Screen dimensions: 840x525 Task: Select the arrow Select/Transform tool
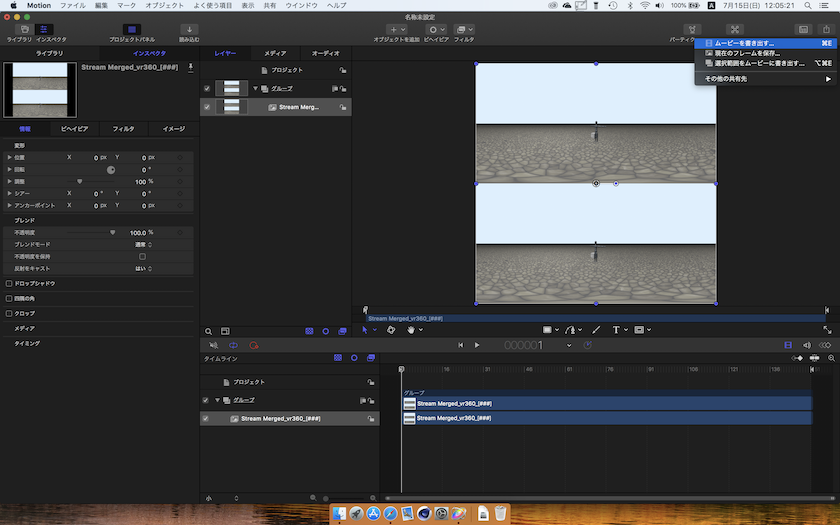point(365,330)
